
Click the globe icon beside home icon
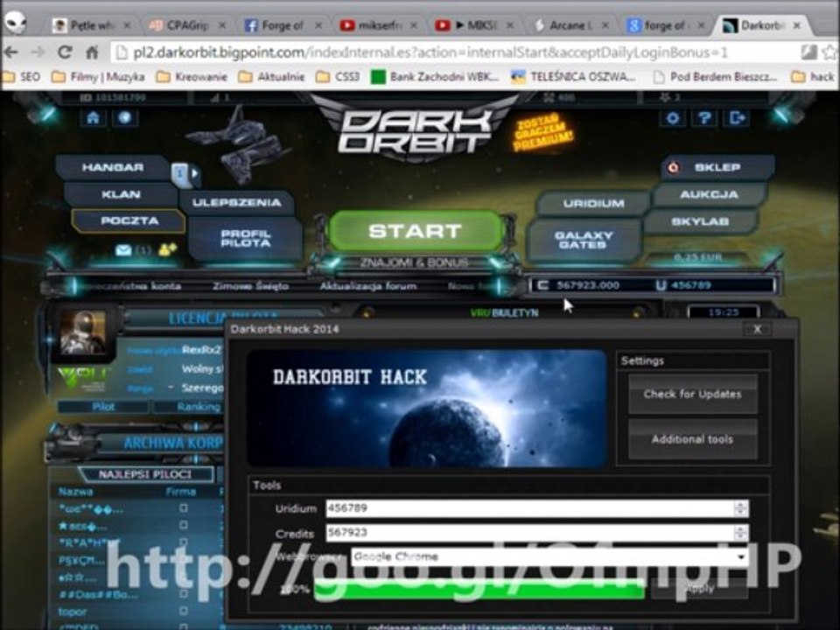(124, 118)
